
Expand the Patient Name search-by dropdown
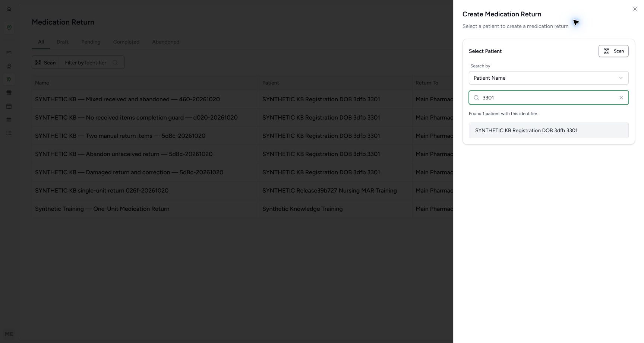[x=549, y=78]
